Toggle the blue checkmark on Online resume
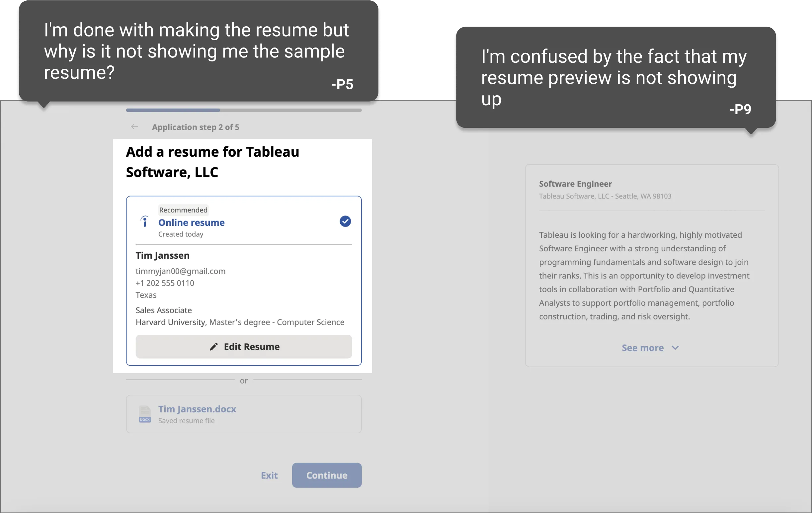The height and width of the screenshot is (513, 812). coord(345,221)
